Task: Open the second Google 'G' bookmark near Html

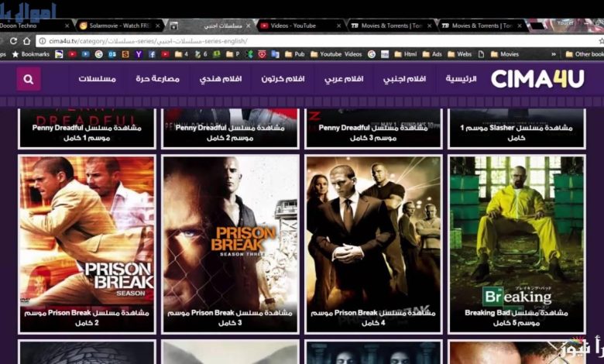Action: pos(372,54)
